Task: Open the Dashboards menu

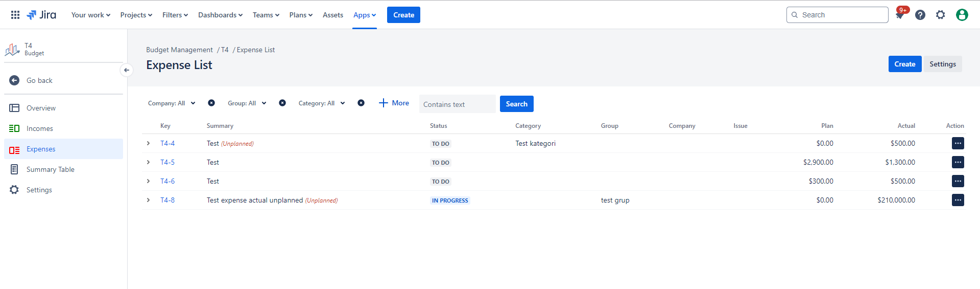Action: click(x=221, y=15)
